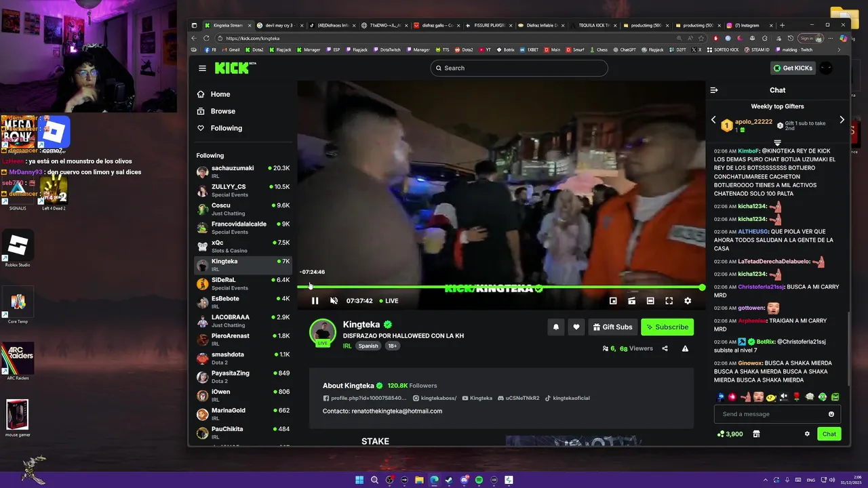
Task: Toggle fullscreen on the video player
Action: click(x=669, y=301)
